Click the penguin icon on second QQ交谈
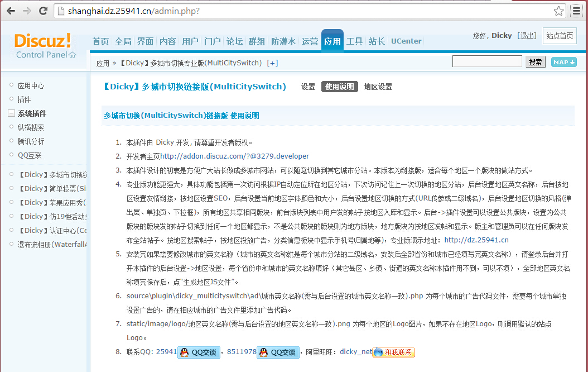 [264, 352]
